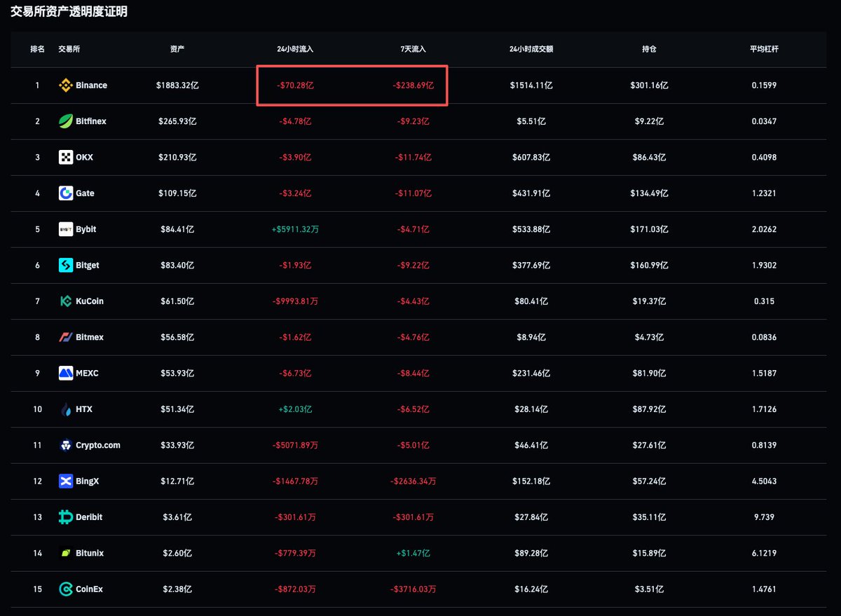Image resolution: width=841 pixels, height=616 pixels.
Task: Select Binance open interest $301.16亿
Action: [x=649, y=85]
